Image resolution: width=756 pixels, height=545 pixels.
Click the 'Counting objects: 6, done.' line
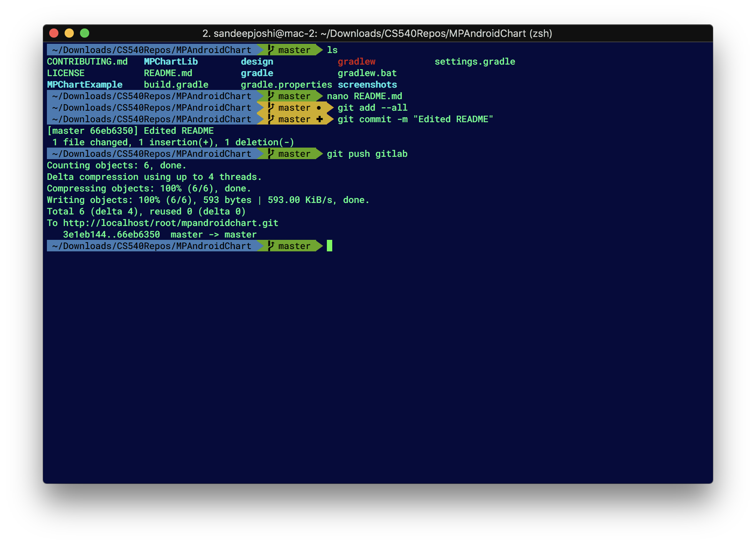[117, 165]
